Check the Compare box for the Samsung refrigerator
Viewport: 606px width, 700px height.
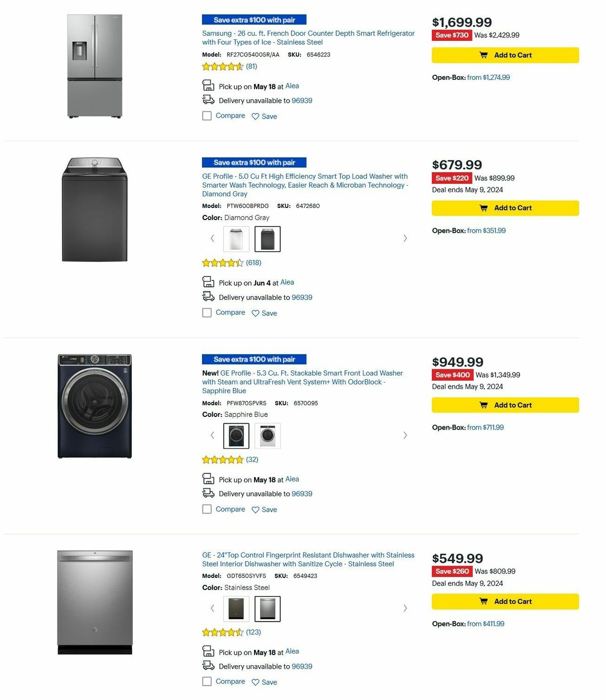[x=207, y=116]
